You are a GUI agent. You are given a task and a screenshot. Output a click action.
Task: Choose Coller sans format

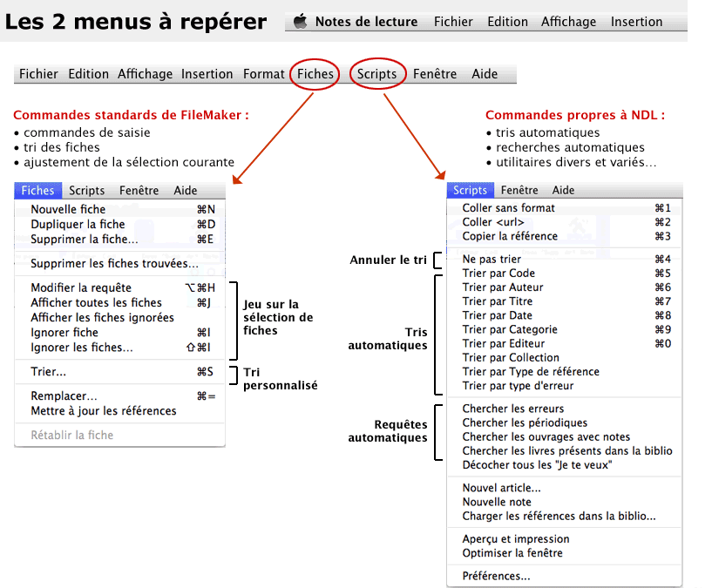[x=565, y=208]
